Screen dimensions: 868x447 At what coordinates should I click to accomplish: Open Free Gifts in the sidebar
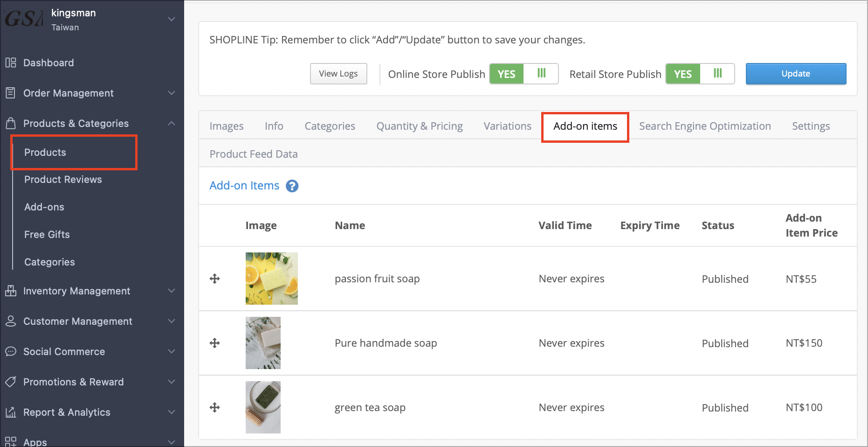(x=47, y=235)
